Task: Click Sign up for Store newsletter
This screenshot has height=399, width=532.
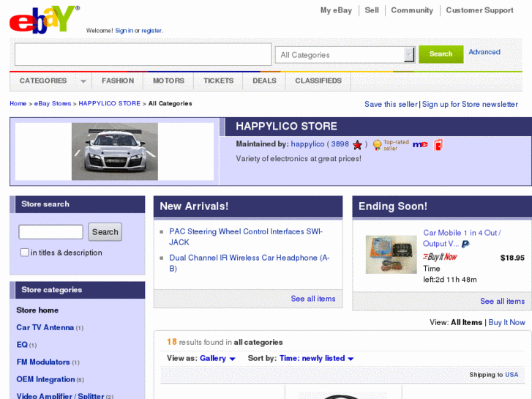Action: (x=470, y=104)
